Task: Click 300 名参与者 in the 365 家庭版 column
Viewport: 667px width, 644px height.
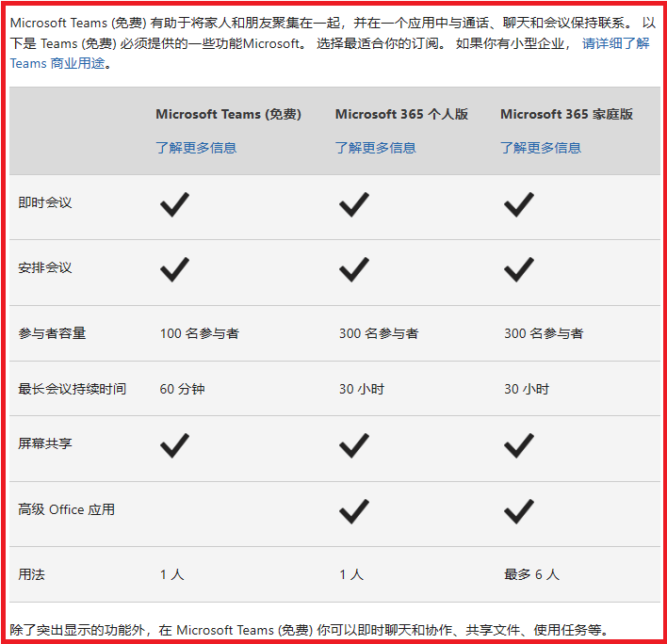Action: click(544, 333)
